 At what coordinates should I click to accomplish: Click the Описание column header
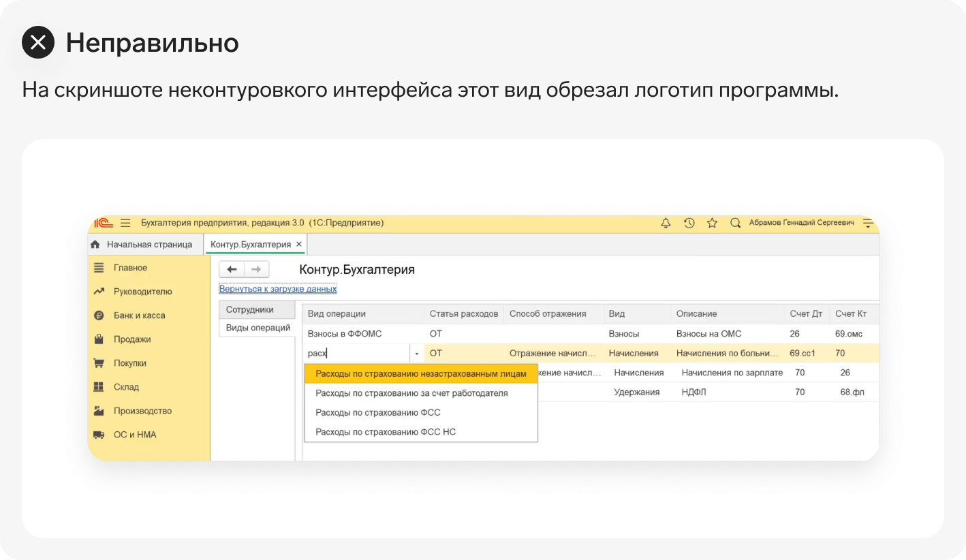728,314
